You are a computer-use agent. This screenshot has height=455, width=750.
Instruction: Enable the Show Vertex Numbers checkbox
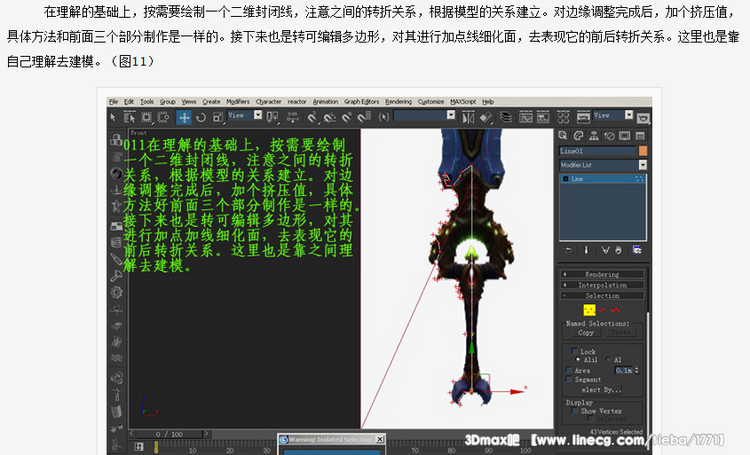coord(574,411)
